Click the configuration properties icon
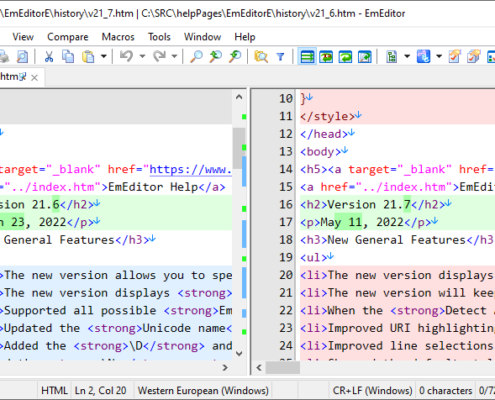This screenshot has height=400, width=495. point(392,56)
